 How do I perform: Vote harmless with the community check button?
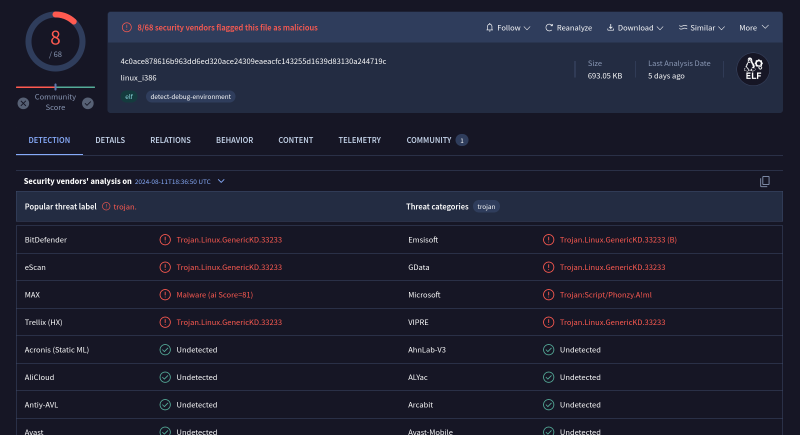tap(88, 102)
